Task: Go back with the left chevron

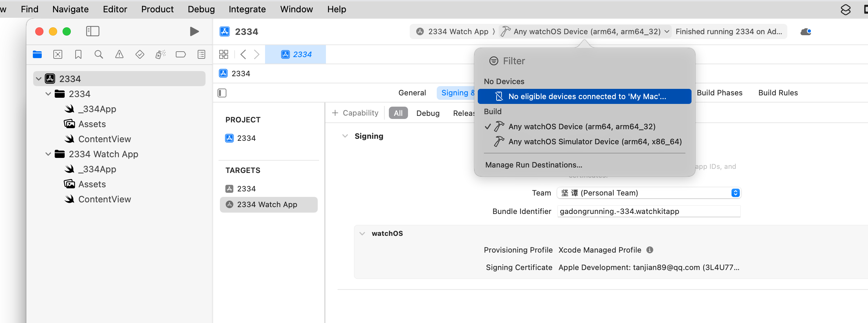Action: (243, 54)
